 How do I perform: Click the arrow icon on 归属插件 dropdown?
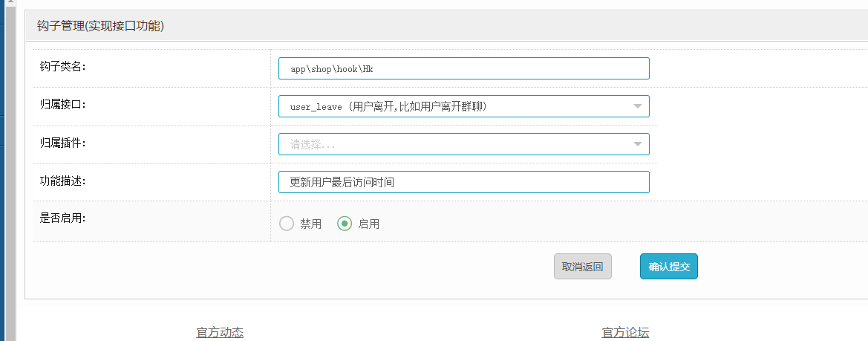coord(637,144)
